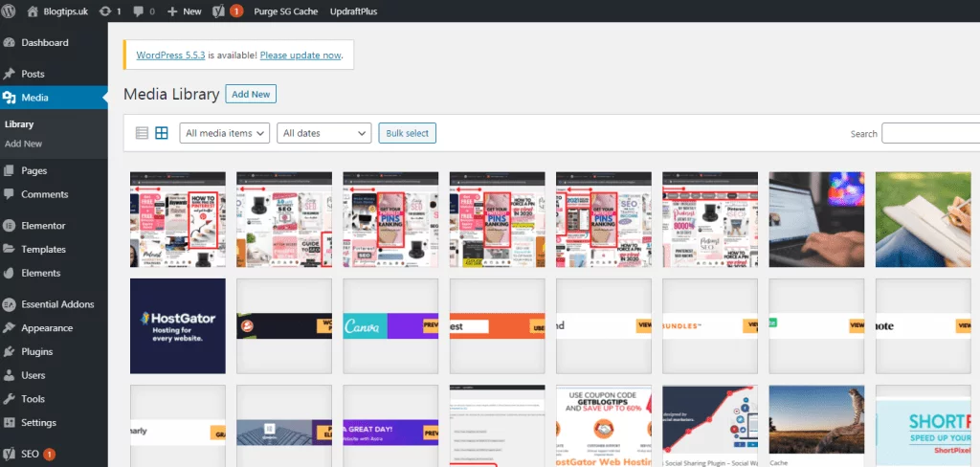Screen dimensions: 980x467
Task: Click the Please update now link
Action: click(x=301, y=55)
